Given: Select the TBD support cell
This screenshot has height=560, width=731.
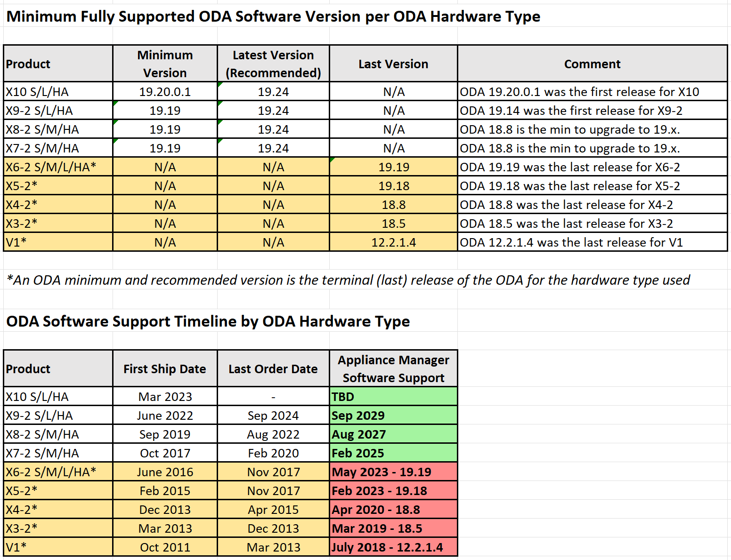Looking at the screenshot, I should 393,396.
